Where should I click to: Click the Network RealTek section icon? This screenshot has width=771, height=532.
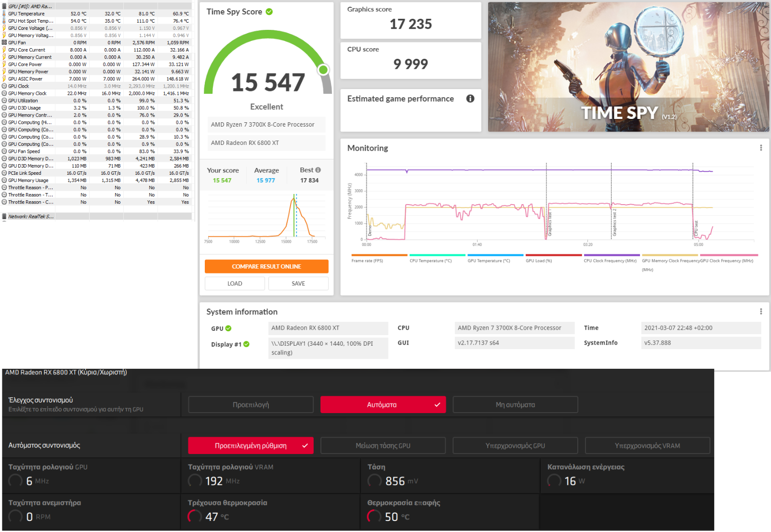coord(4,217)
